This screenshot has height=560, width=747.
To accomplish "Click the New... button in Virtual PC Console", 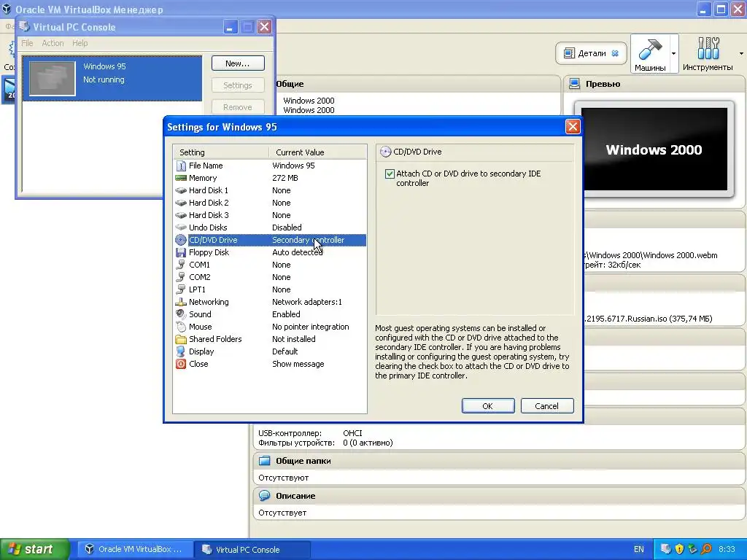I will click(x=238, y=63).
